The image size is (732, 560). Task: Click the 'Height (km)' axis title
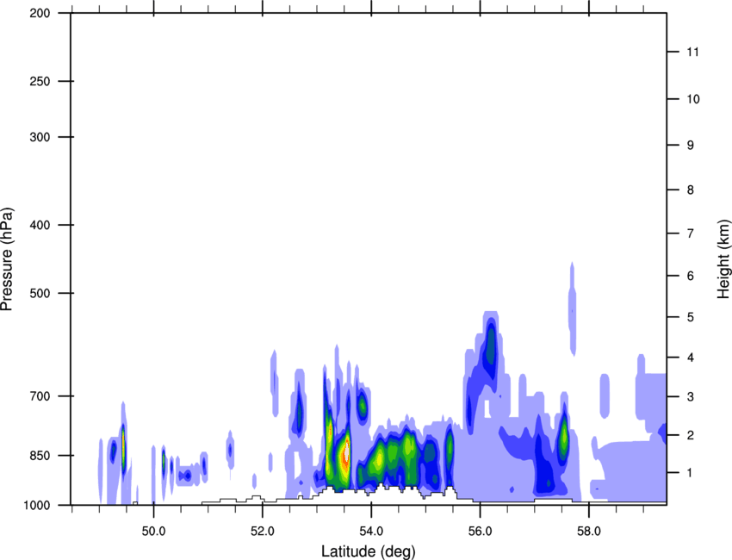pos(723,259)
